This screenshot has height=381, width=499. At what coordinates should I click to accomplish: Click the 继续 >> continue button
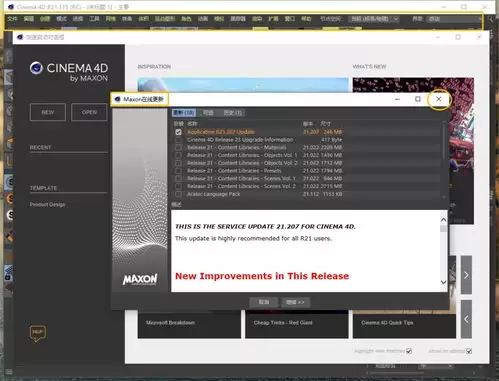pos(295,302)
